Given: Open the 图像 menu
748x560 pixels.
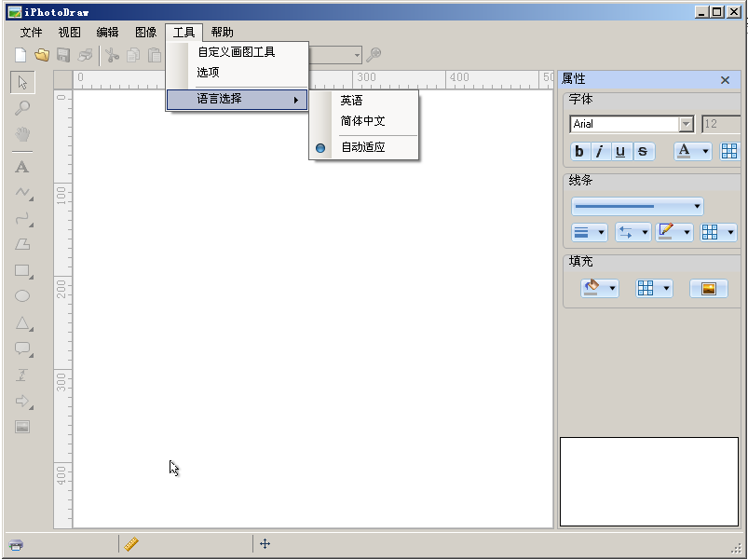Looking at the screenshot, I should click(x=146, y=33).
